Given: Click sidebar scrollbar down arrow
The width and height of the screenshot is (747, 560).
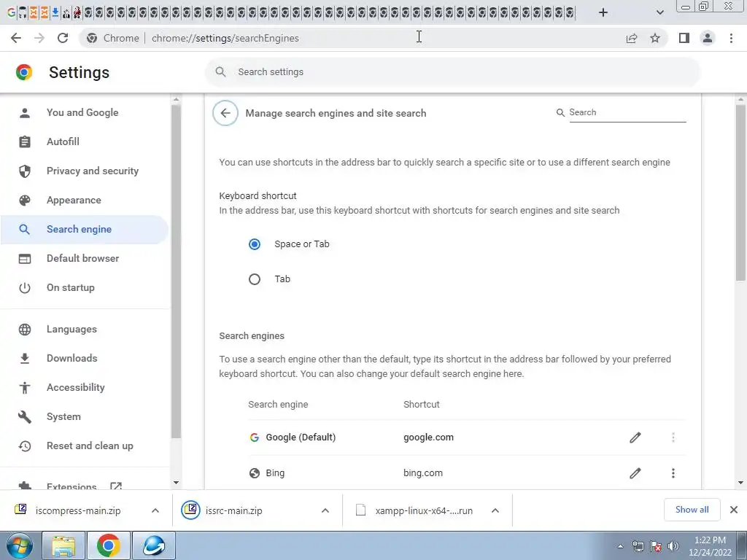Looking at the screenshot, I should [176, 483].
